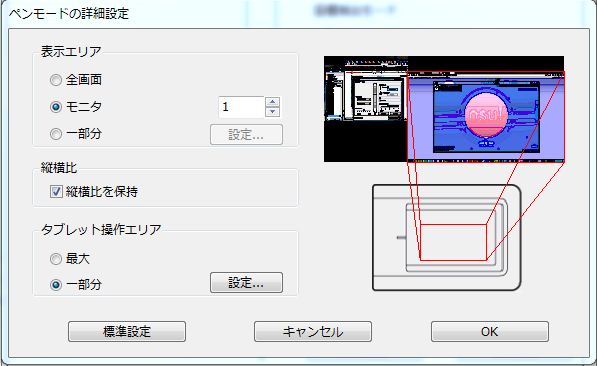The height and width of the screenshot is (366, 597).
Task: Toggle the 縦横比を保持 checkbox
Action: 56,191
